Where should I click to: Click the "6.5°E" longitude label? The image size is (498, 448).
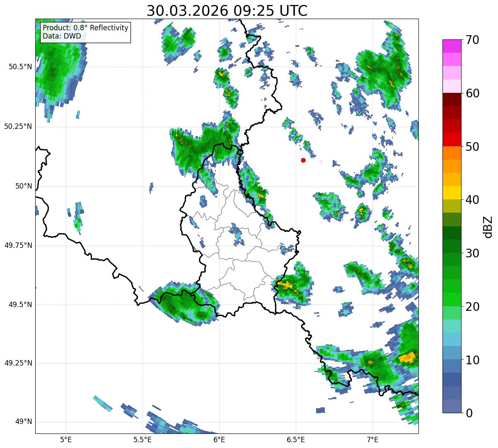(x=296, y=439)
